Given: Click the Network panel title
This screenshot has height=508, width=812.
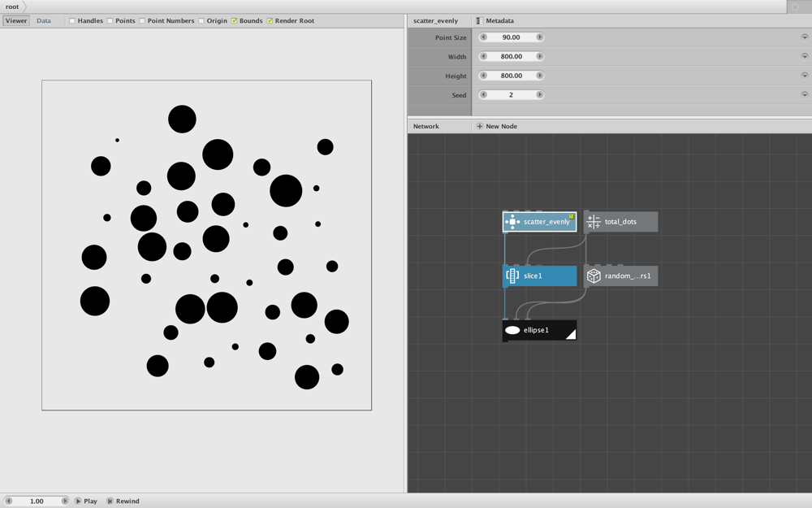Looking at the screenshot, I should tap(425, 127).
